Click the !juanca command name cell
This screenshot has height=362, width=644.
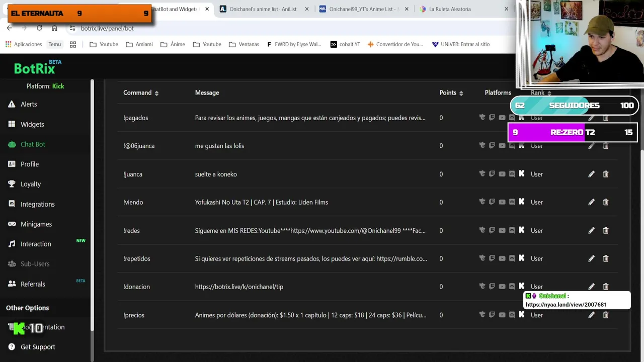tap(133, 174)
